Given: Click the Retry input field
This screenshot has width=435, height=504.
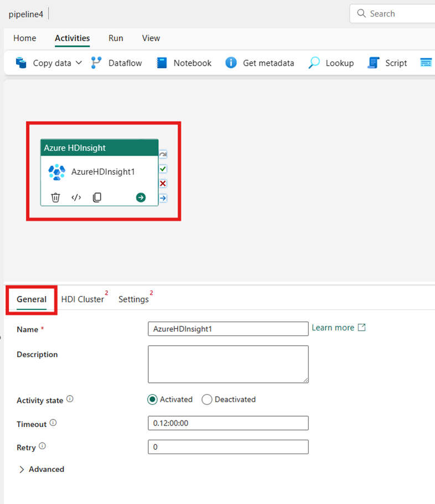Looking at the screenshot, I should [228, 447].
